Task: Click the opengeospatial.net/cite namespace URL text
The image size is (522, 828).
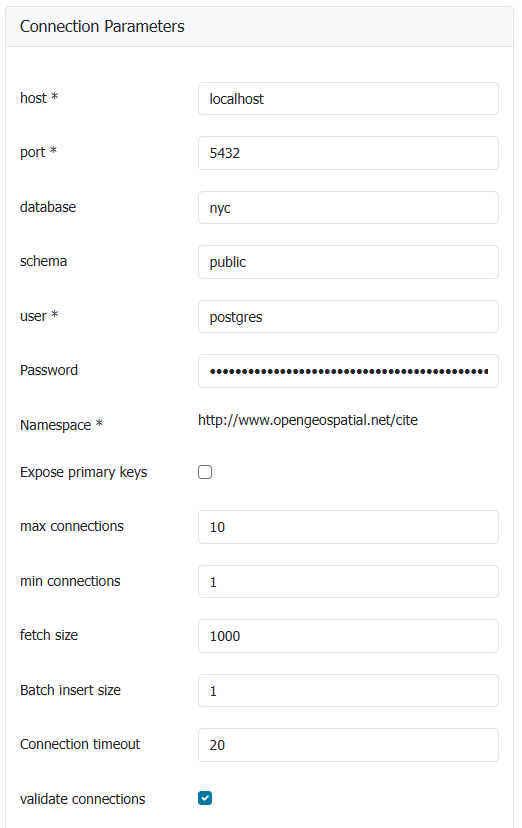Action: point(308,420)
